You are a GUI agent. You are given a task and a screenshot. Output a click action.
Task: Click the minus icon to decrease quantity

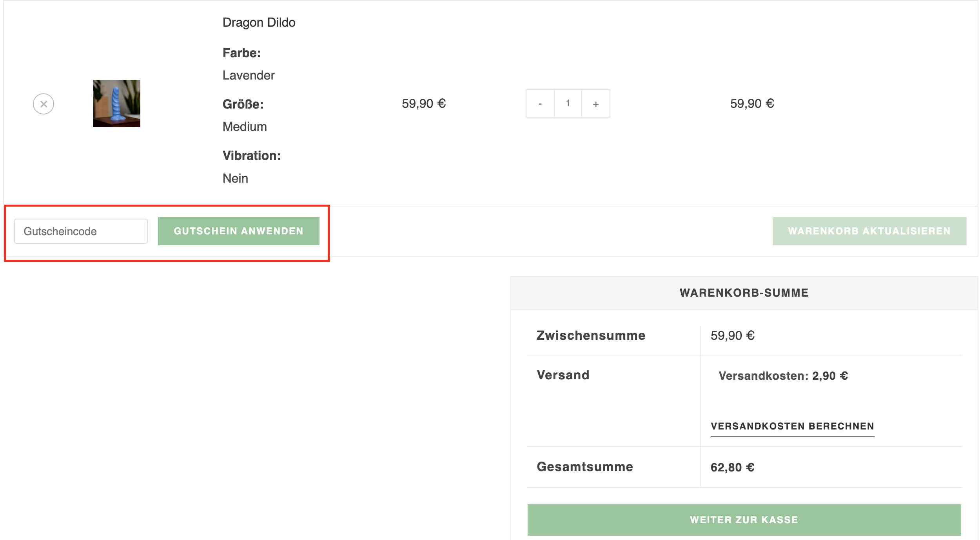pos(540,103)
